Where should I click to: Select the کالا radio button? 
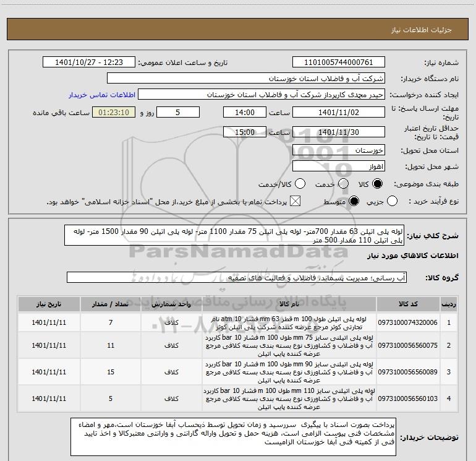(377, 184)
